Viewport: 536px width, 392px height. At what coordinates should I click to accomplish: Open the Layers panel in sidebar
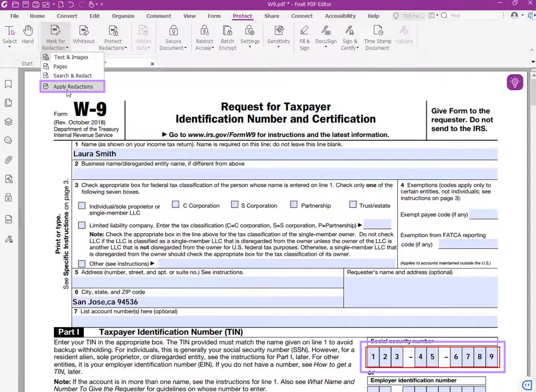coord(8,122)
